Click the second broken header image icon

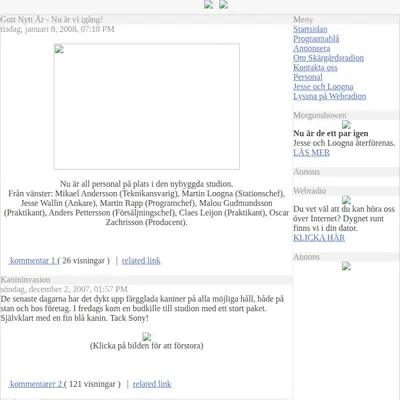224,5
